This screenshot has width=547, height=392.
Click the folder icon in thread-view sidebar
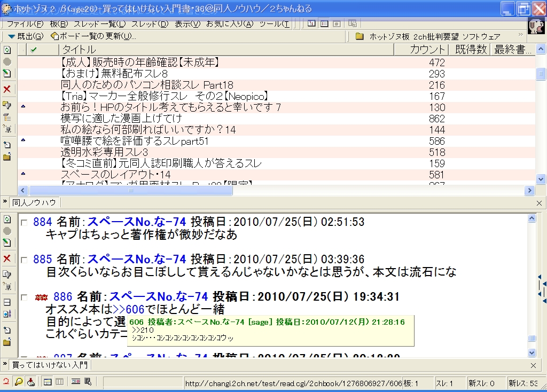7,342
